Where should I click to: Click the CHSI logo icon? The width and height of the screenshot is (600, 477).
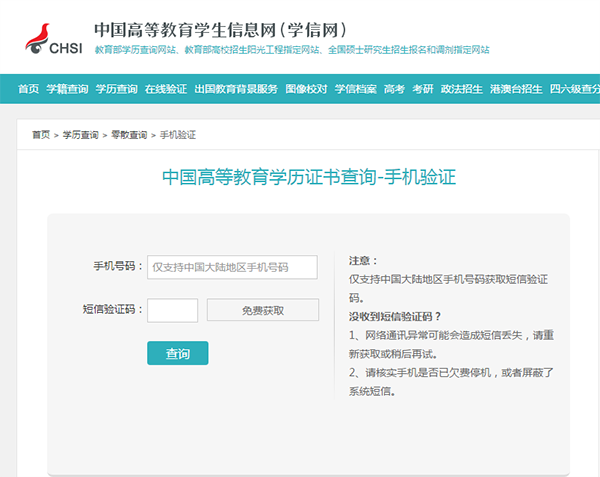54,39
